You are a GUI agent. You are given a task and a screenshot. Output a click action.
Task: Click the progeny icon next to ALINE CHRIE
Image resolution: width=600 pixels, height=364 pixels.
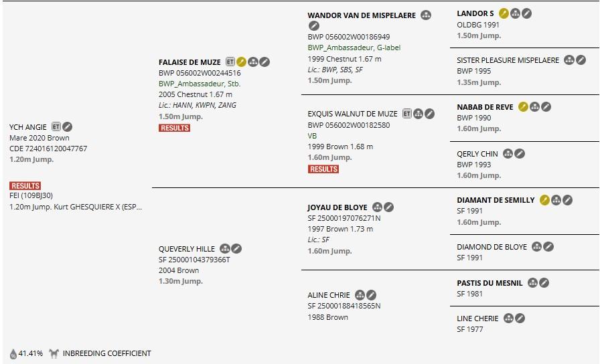tap(360, 295)
